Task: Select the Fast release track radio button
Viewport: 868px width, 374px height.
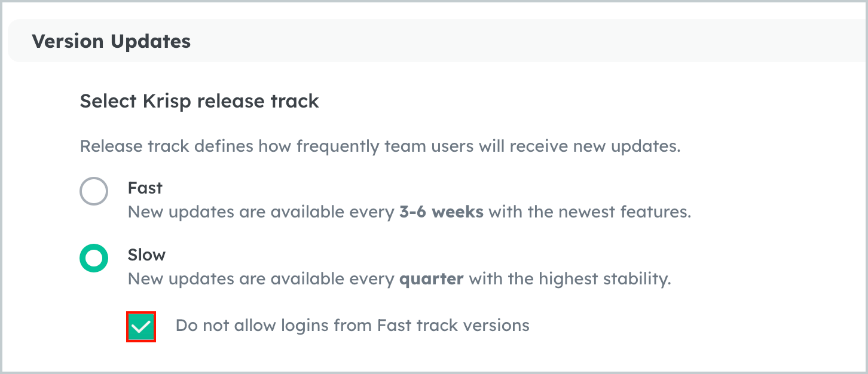Action: 94,191
